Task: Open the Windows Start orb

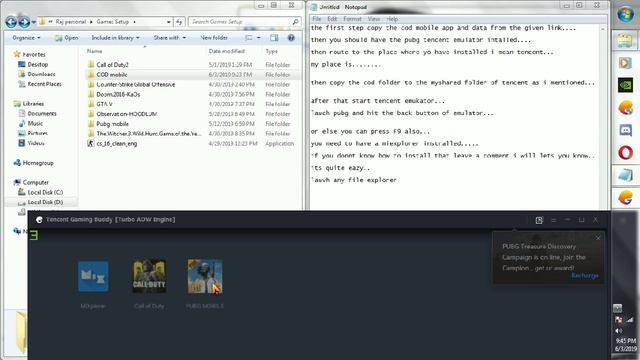Action: [x=625, y=14]
